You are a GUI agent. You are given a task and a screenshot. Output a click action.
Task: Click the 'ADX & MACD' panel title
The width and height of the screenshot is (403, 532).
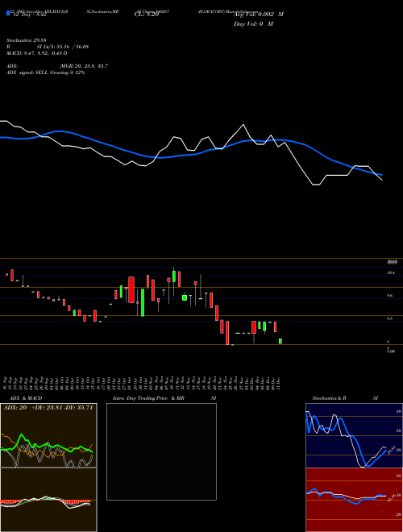26,398
